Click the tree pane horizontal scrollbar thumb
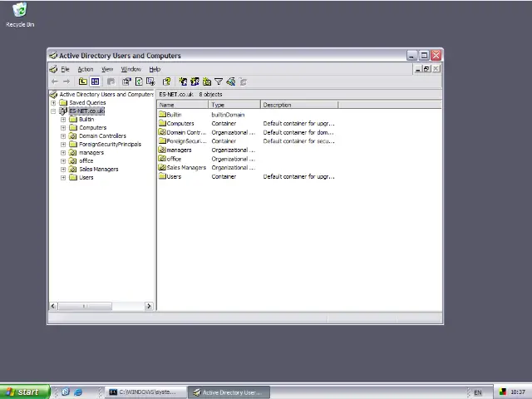This screenshot has height=399, width=532. click(x=85, y=306)
